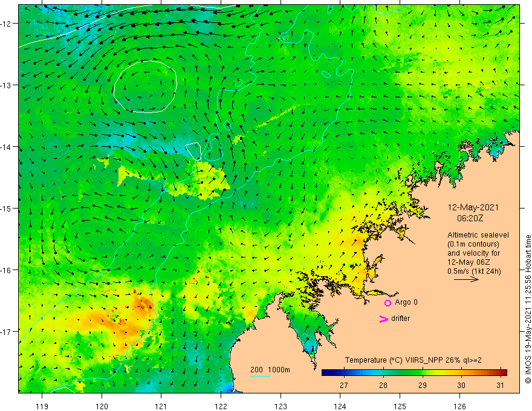Click the "06:20Z" time label
The width and height of the screenshot is (532, 411).
(x=470, y=218)
